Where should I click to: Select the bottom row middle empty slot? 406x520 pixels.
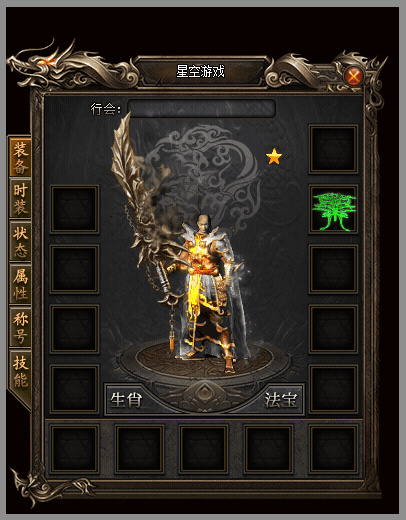203,449
